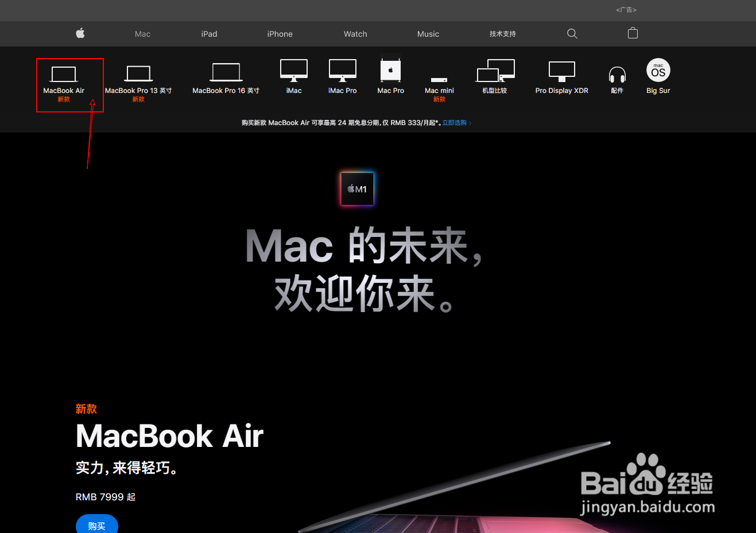Choose the iMac Pro icon
This screenshot has width=756, height=533.
pyautogui.click(x=343, y=71)
